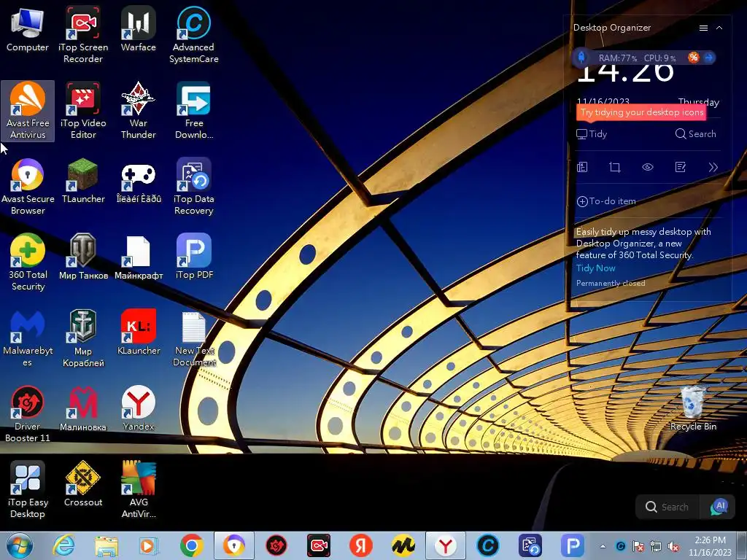Open Driver Booster from taskbar
This screenshot has width=747, height=560.
click(276, 546)
